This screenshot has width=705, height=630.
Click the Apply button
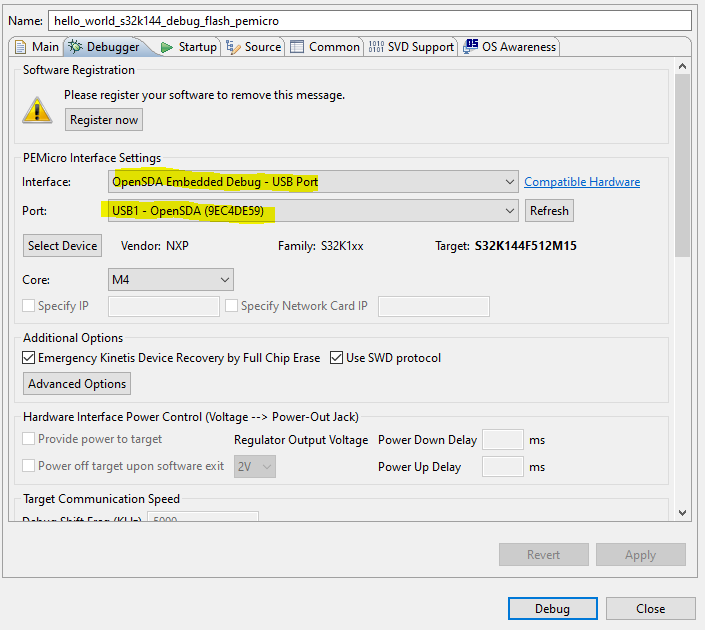[x=641, y=555]
